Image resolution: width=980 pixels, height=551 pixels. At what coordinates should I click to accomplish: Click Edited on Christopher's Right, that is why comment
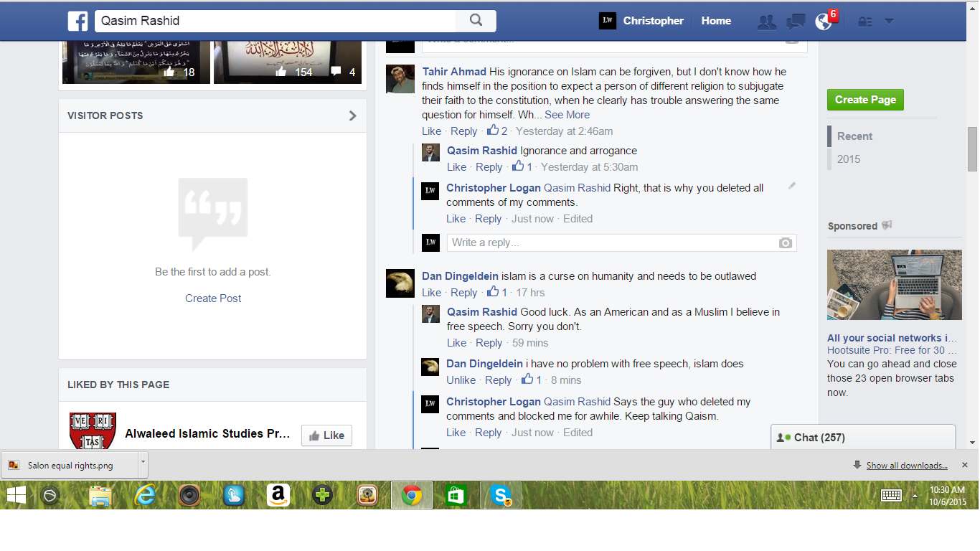pyautogui.click(x=578, y=219)
